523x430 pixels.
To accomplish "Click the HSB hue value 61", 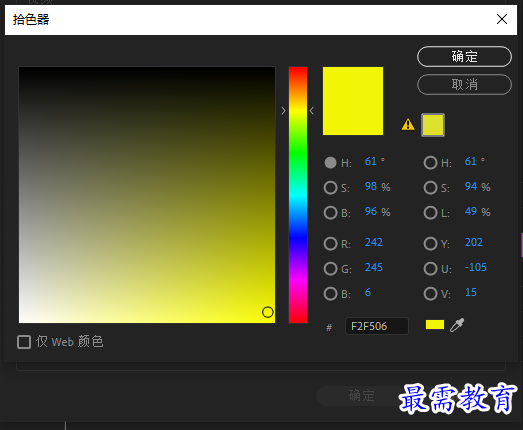I will coord(371,161).
